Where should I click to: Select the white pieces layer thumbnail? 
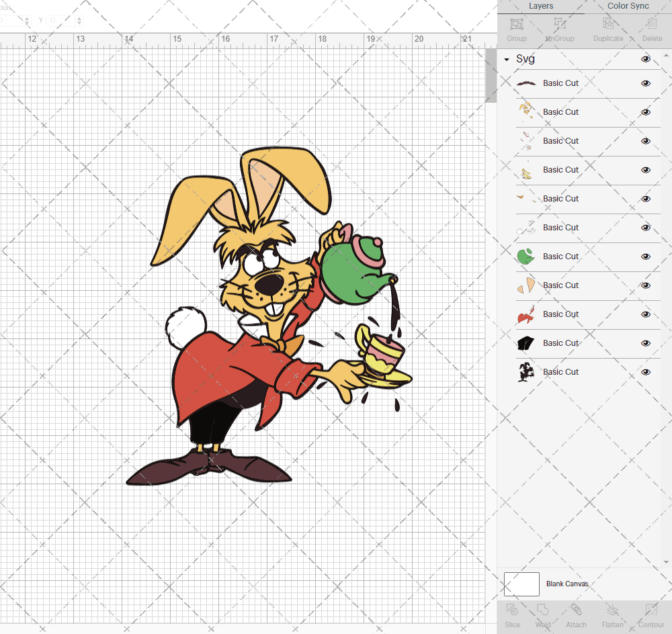point(526,228)
